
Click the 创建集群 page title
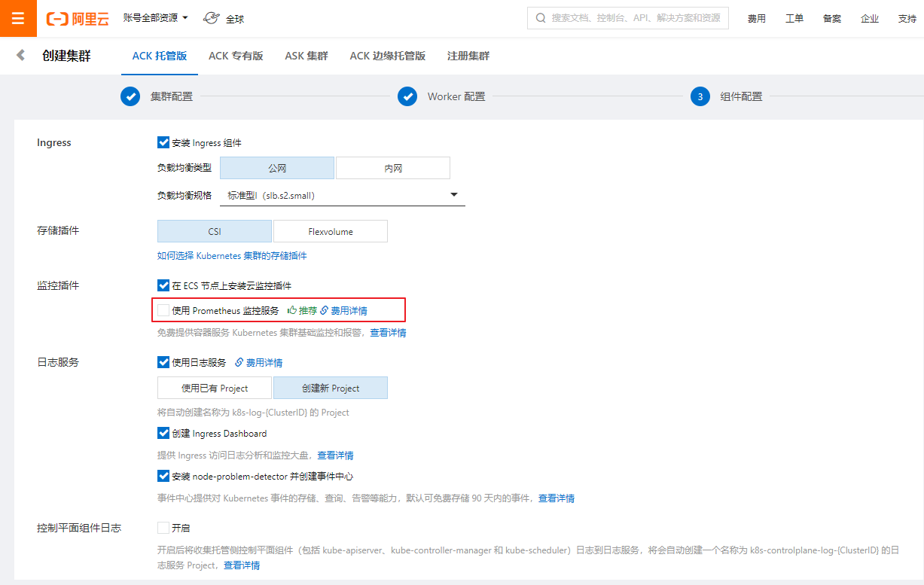pyautogui.click(x=67, y=56)
